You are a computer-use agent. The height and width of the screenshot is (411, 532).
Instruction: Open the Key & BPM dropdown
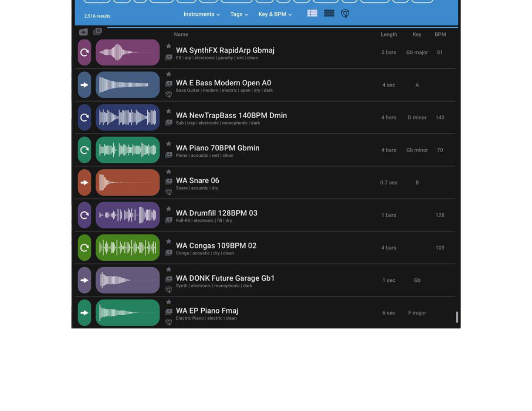(275, 14)
